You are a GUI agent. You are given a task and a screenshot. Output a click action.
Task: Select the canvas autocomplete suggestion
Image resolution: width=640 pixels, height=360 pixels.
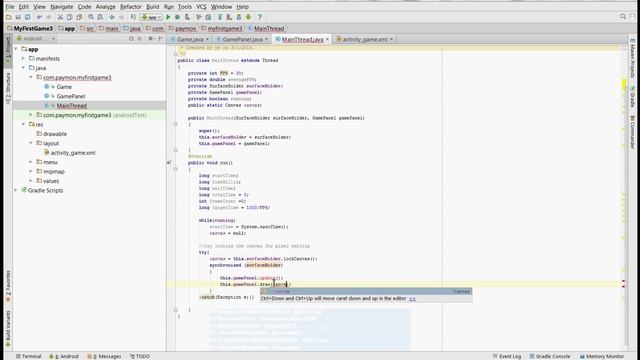[366, 291]
